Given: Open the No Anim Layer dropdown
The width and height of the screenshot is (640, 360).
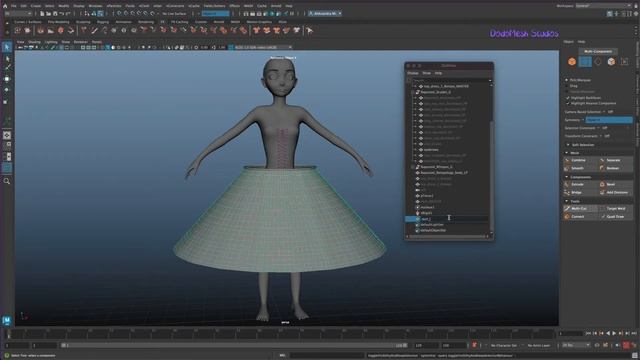Looking at the screenshot, I should pyautogui.click(x=540, y=345).
